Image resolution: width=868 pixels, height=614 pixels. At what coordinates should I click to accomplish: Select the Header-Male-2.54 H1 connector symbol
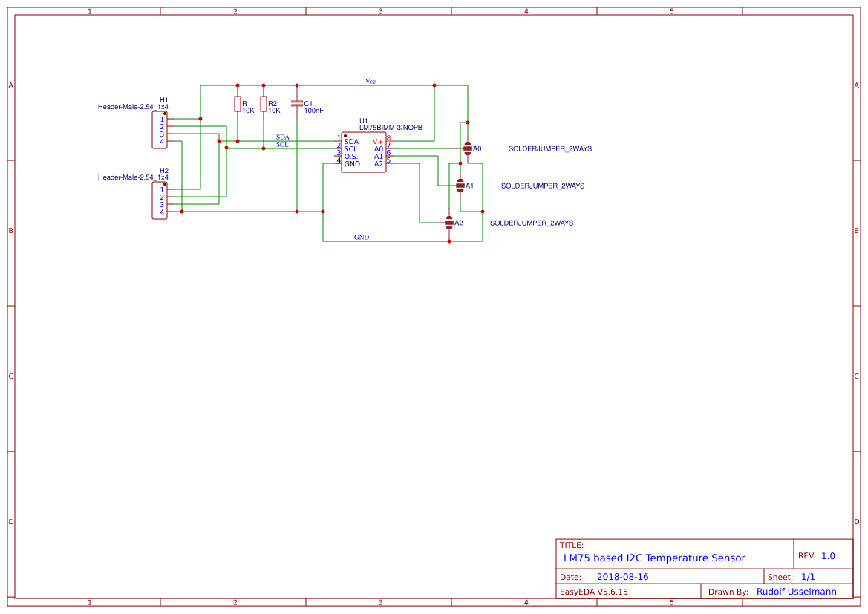159,131
